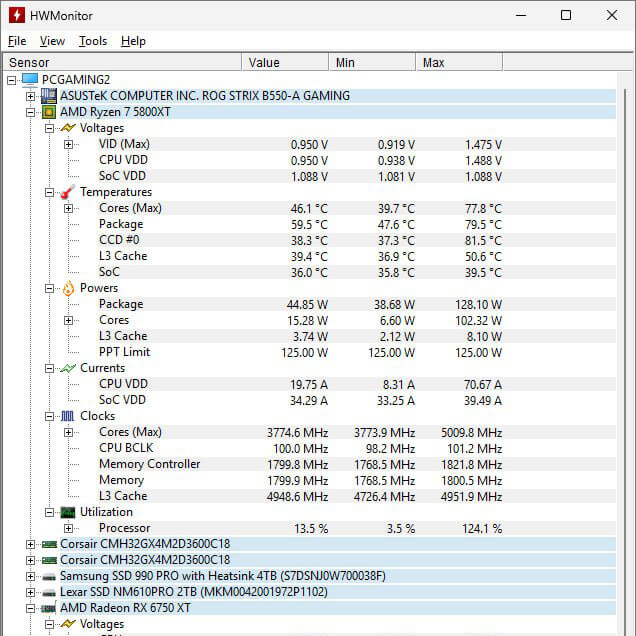Screen dimensions: 636x636
Task: Click second Corsair memory module icon
Action: 49,561
